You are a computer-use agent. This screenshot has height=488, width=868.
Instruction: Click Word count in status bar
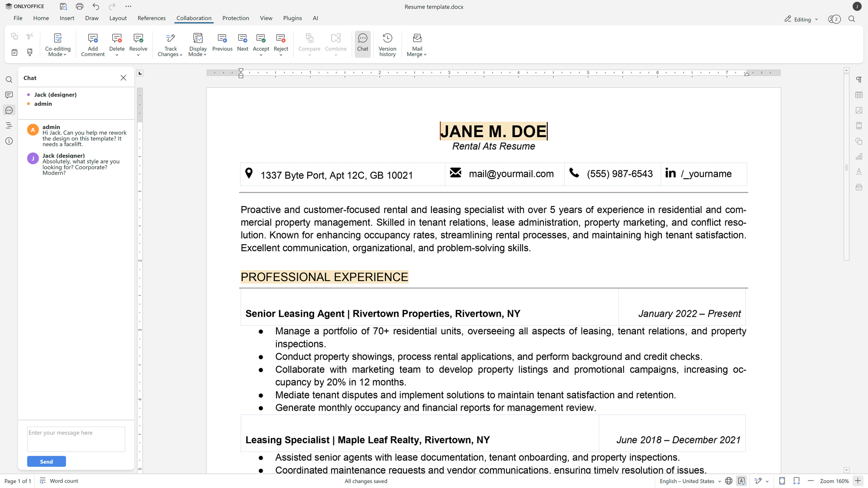point(59,481)
